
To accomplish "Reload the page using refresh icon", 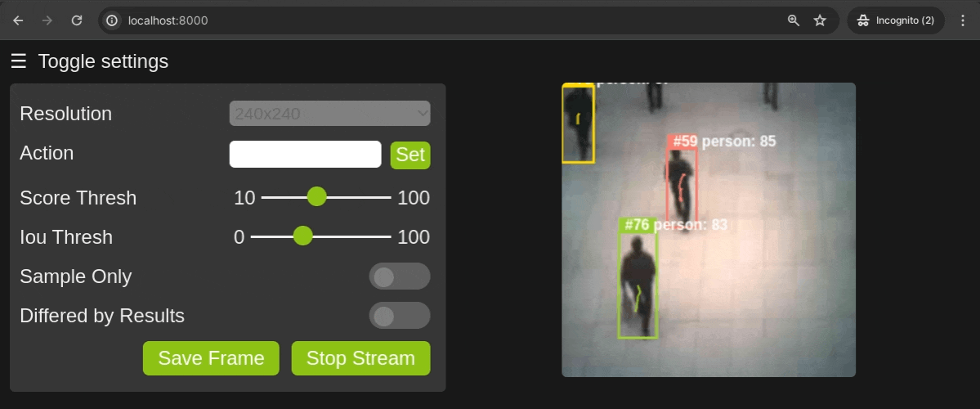I will [77, 20].
